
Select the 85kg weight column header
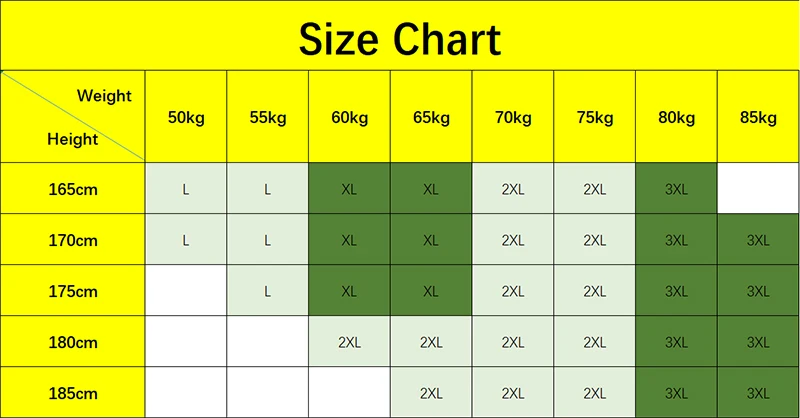click(x=758, y=117)
